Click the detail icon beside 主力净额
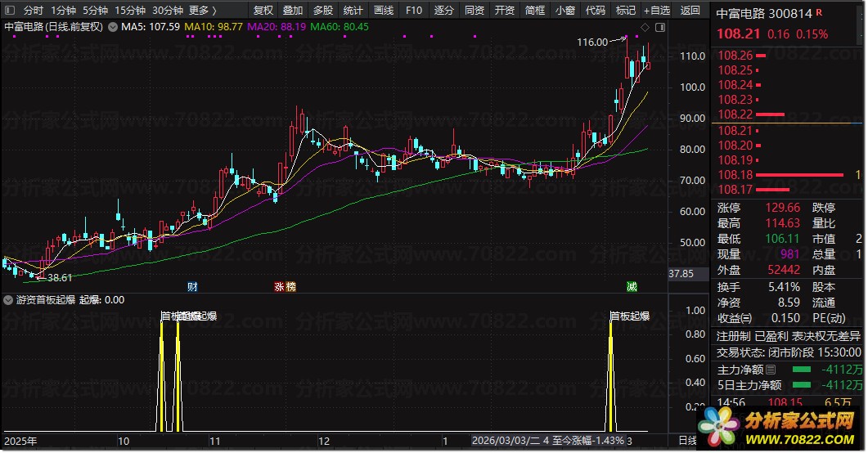This screenshot has width=868, height=453. [x=770, y=370]
